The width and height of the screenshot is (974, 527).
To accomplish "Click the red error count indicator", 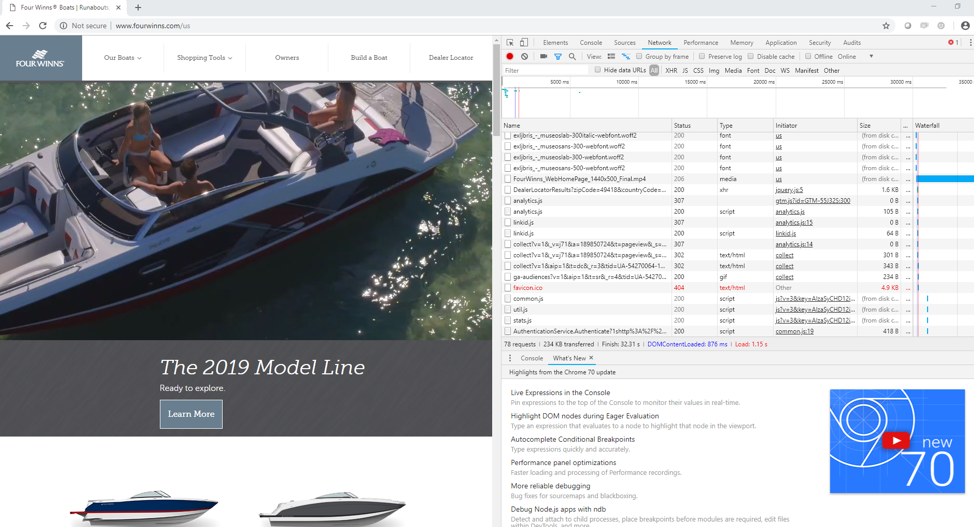I will [x=953, y=42].
